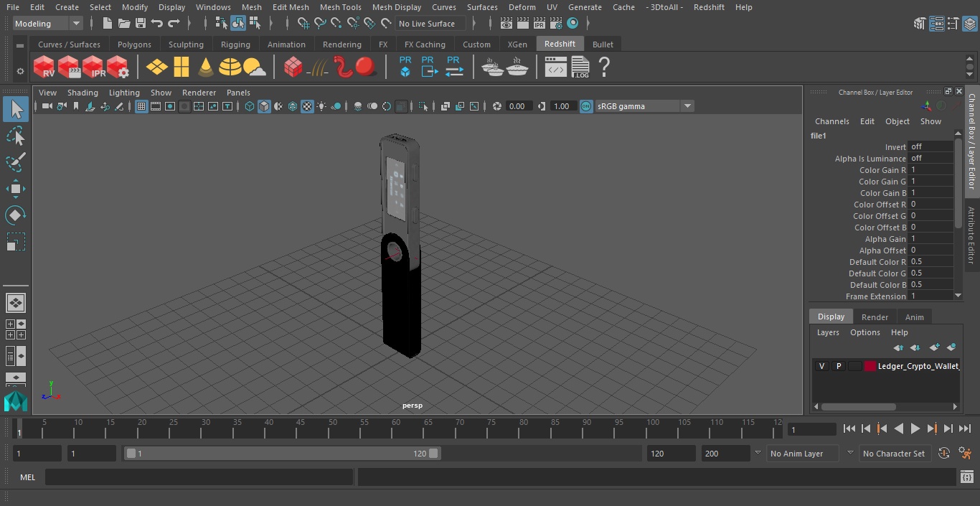
Task: Open the Anim layer tab
Action: point(914,317)
